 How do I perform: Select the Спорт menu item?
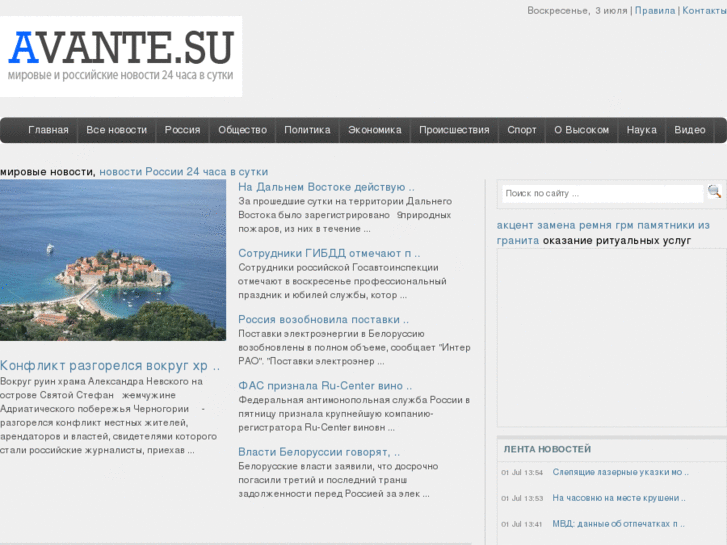point(522,130)
